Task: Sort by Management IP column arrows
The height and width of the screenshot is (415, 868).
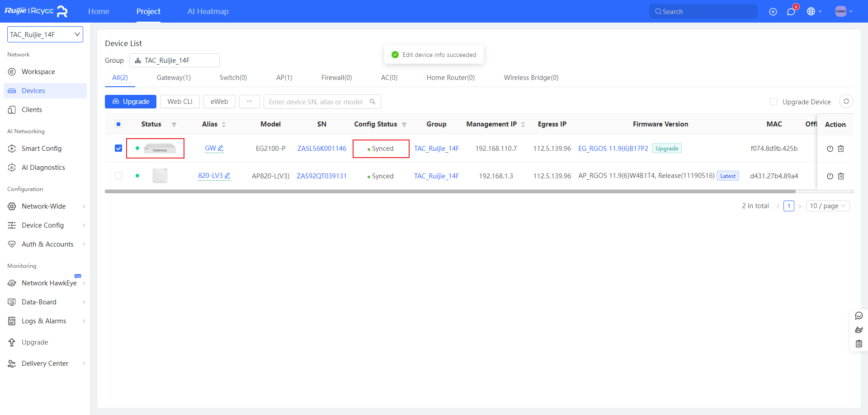Action: click(x=523, y=125)
